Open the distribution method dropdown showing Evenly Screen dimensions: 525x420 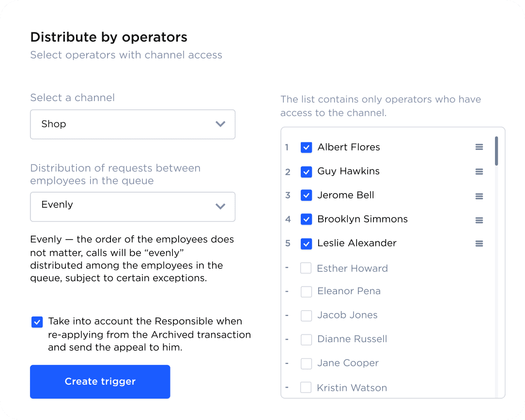(x=133, y=207)
